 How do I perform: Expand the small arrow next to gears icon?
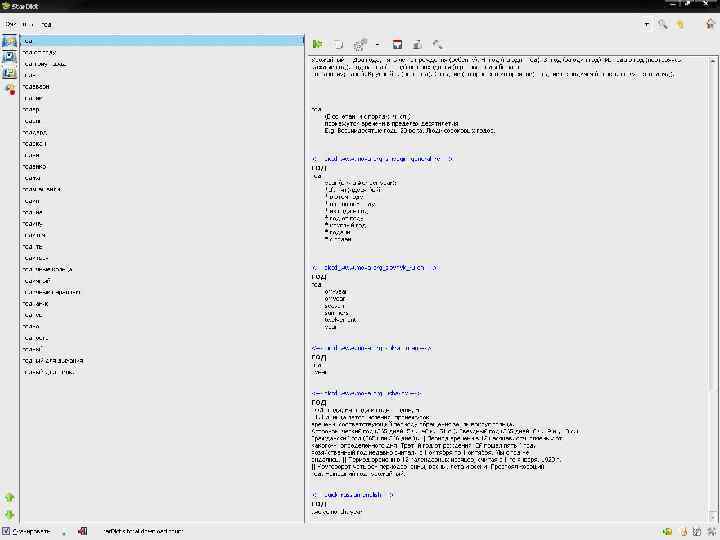pyautogui.click(x=377, y=45)
